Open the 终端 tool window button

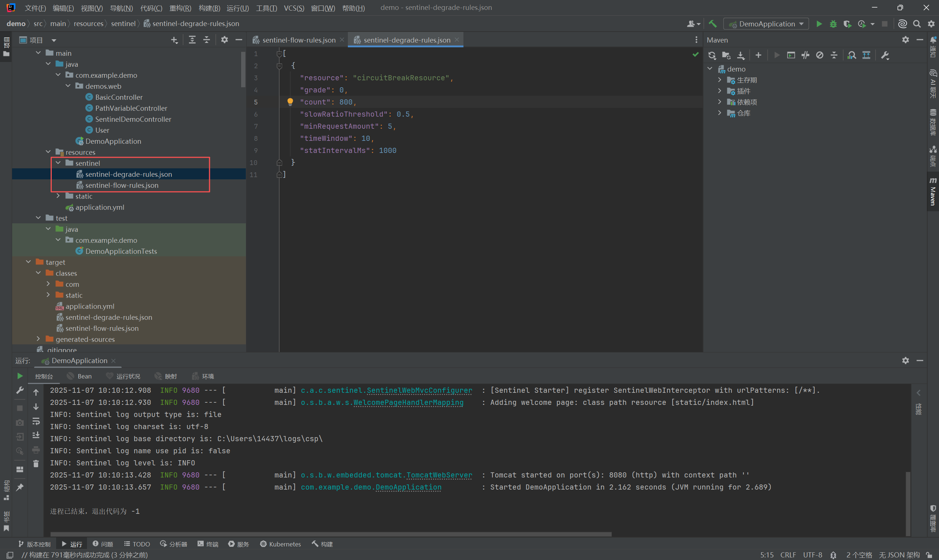coord(208,544)
